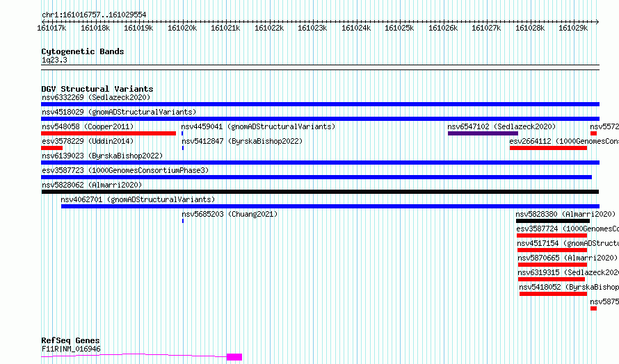The width and height of the screenshot is (619, 364).
Task: Click nsv5828380 (Almarri2020) label
Action: point(565,214)
